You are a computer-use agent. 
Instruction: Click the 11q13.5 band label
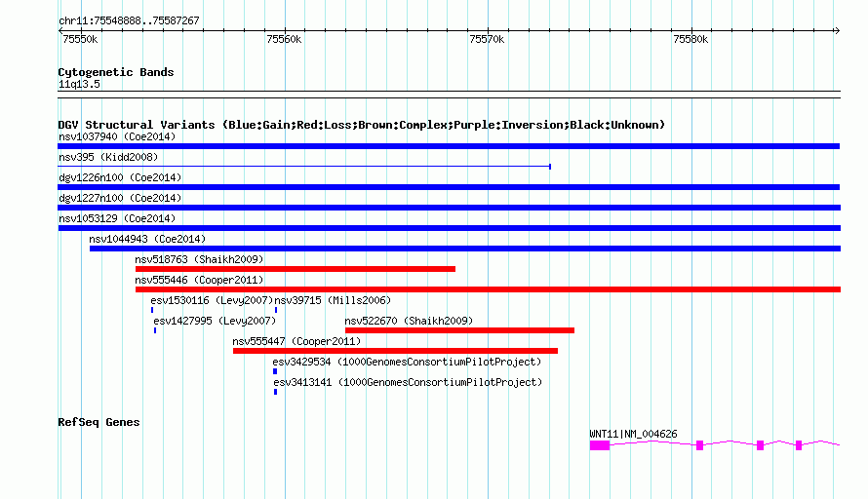tap(79, 84)
